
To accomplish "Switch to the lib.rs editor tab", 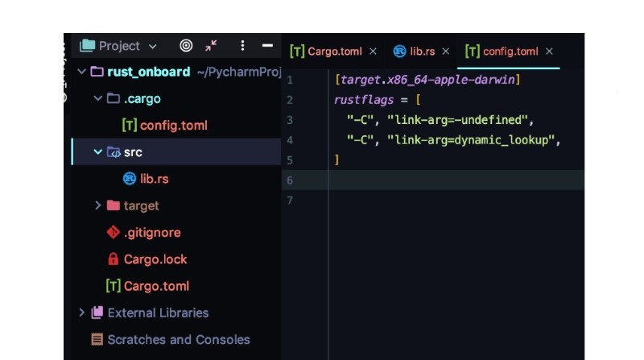I will 422,52.
